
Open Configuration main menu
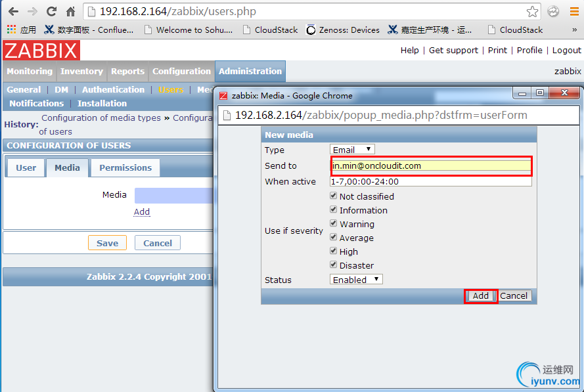[182, 71]
